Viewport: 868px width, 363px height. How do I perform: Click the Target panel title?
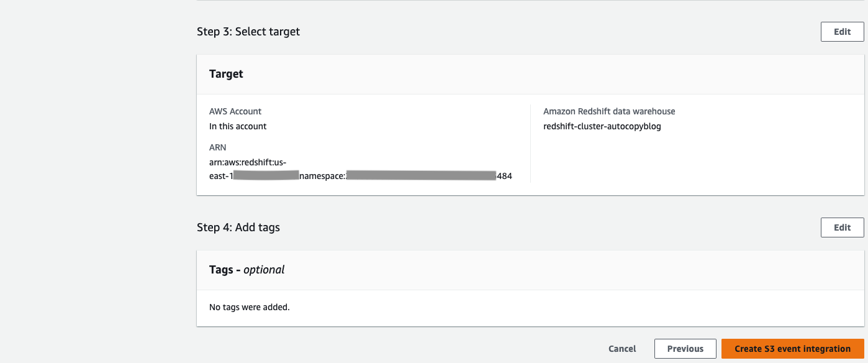[x=226, y=74]
